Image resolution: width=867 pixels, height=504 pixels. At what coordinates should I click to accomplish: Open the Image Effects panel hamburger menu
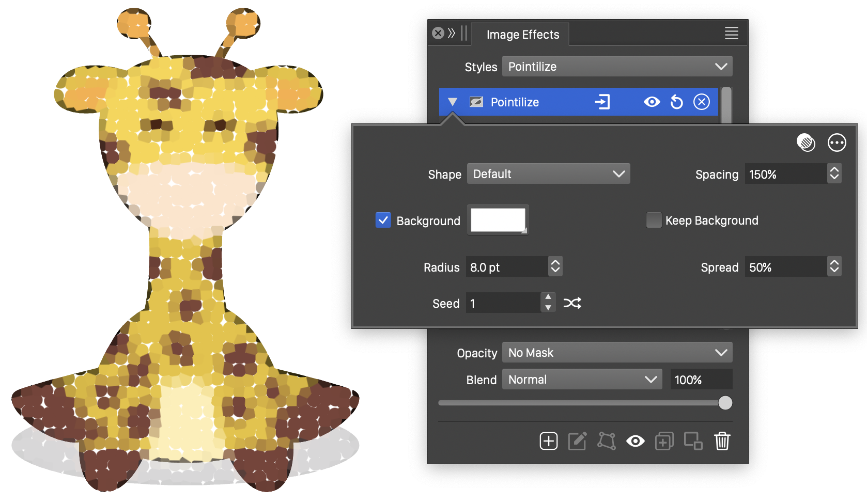[731, 34]
